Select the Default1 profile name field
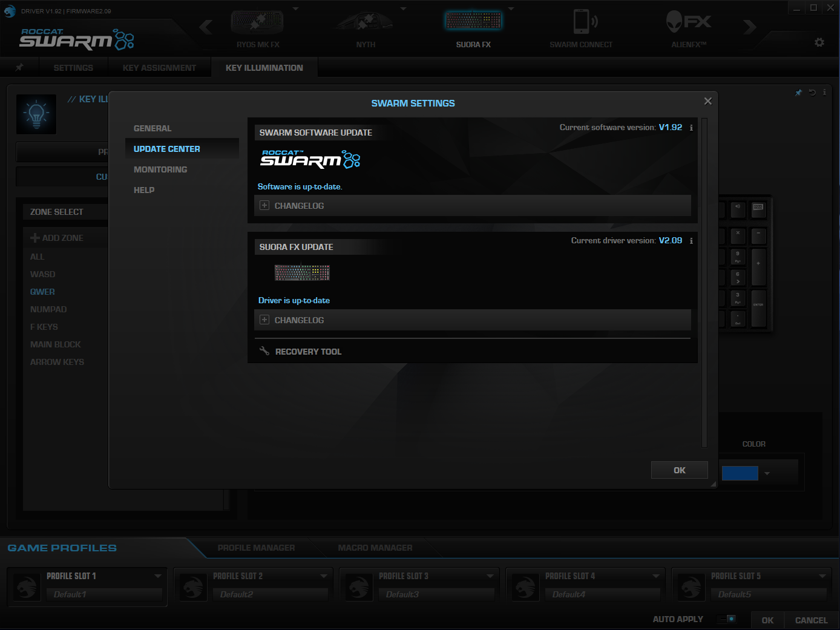This screenshot has height=630, width=840. tap(104, 594)
